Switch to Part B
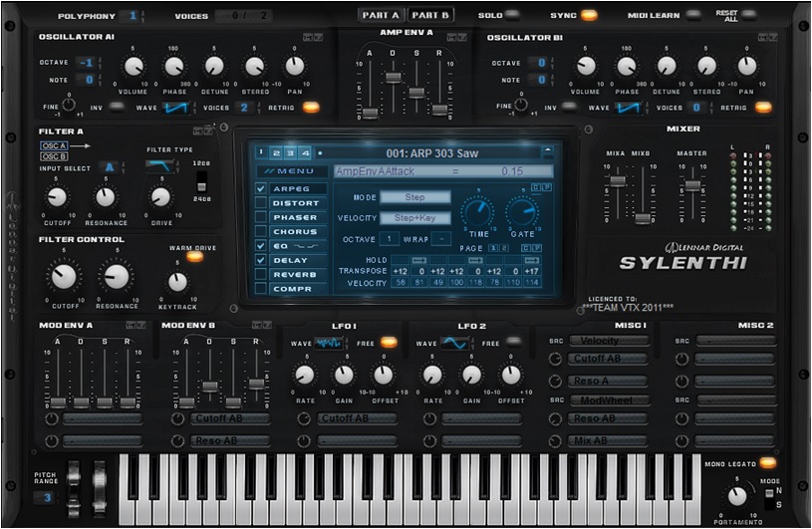The image size is (812, 529). pos(430,15)
